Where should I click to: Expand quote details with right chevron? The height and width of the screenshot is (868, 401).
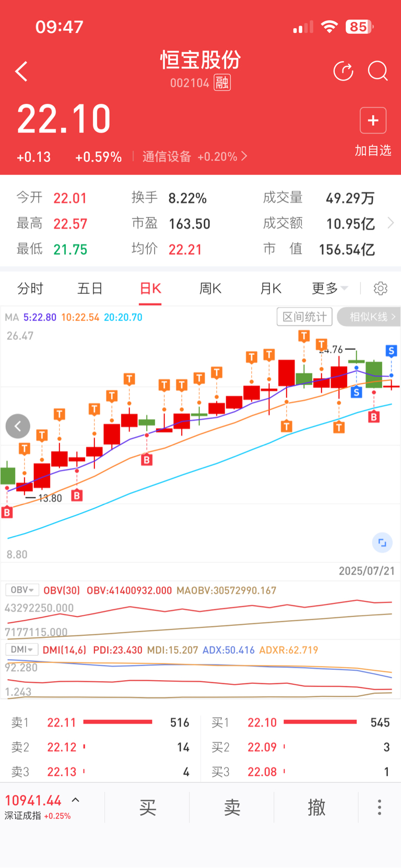tap(391, 223)
